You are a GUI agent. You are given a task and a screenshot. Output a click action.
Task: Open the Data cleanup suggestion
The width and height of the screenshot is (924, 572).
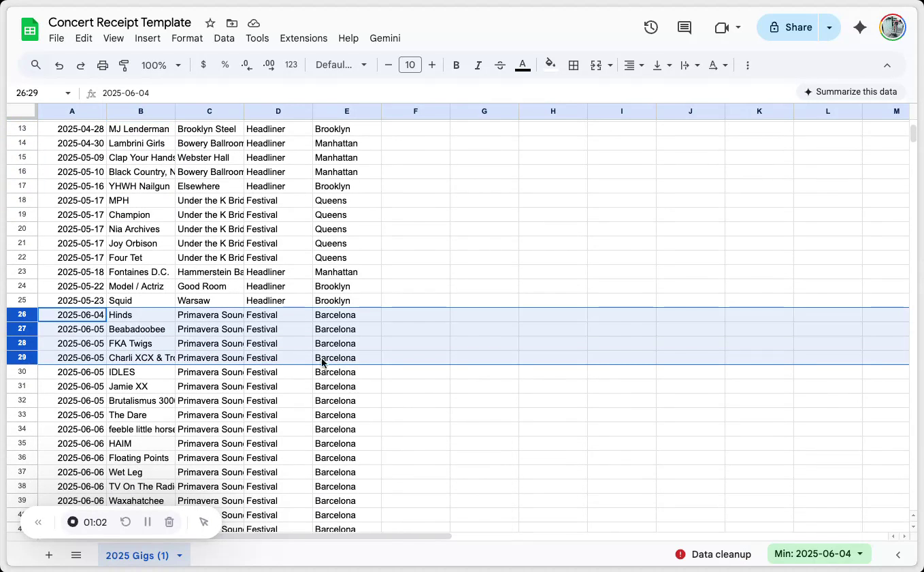[x=713, y=554]
